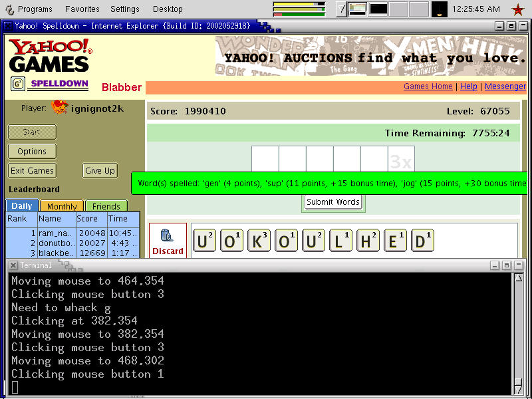
Task: Pick the U tile left of L
Action: coord(313,241)
